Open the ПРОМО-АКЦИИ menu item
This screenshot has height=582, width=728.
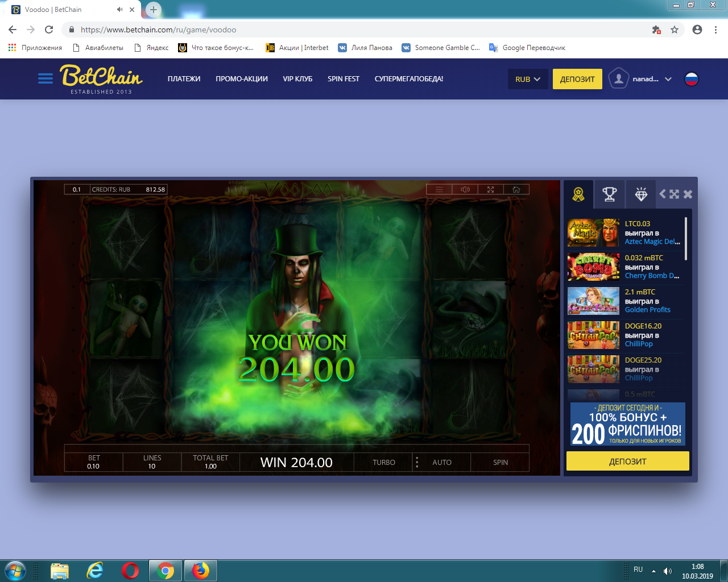[x=242, y=79]
